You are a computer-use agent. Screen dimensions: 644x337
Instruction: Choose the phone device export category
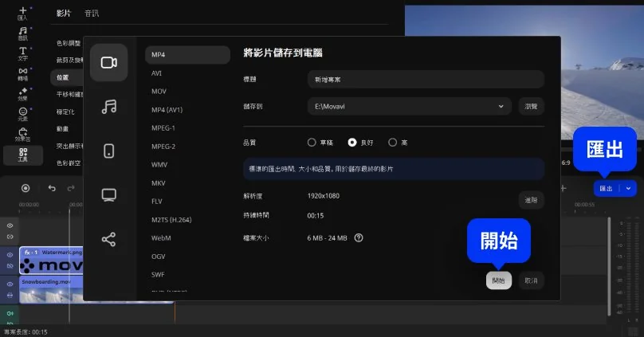[109, 151]
